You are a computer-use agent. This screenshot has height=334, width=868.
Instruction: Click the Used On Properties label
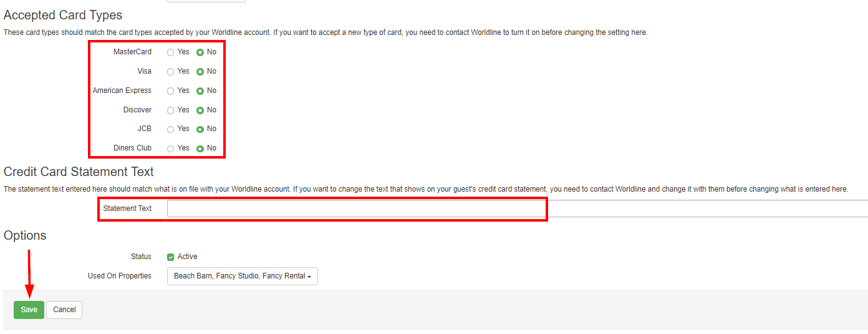[119, 276]
